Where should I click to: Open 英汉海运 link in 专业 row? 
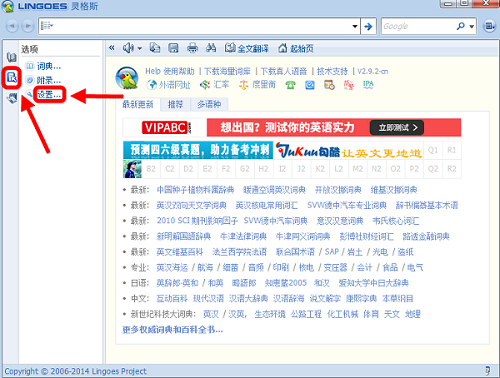[172, 267]
